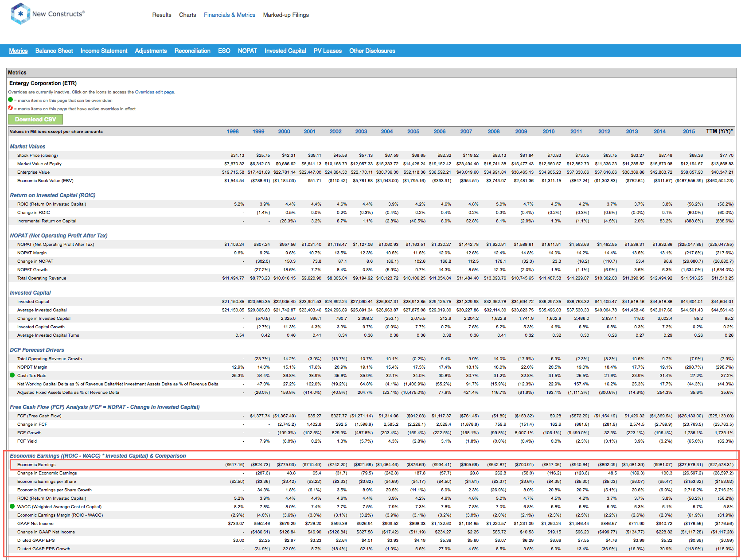Click the NOPBT Margin row label
The image size is (741, 560).
(x=32, y=367)
